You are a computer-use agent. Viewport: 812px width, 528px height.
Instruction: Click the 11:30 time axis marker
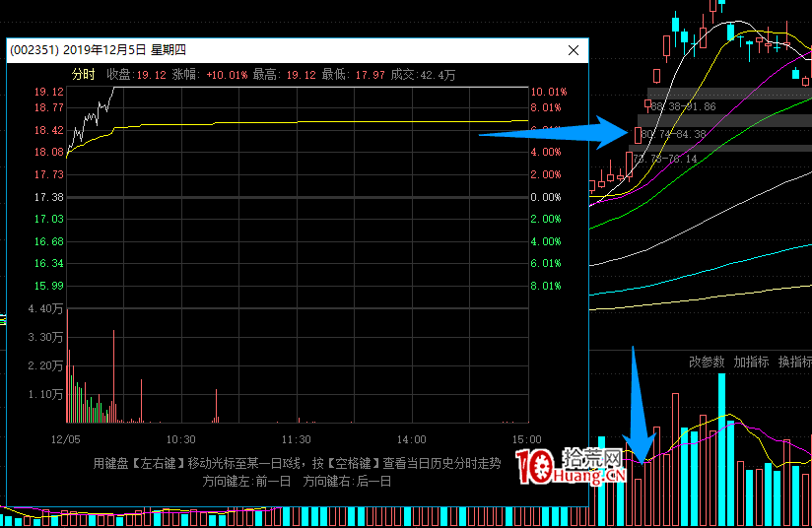coord(297,439)
